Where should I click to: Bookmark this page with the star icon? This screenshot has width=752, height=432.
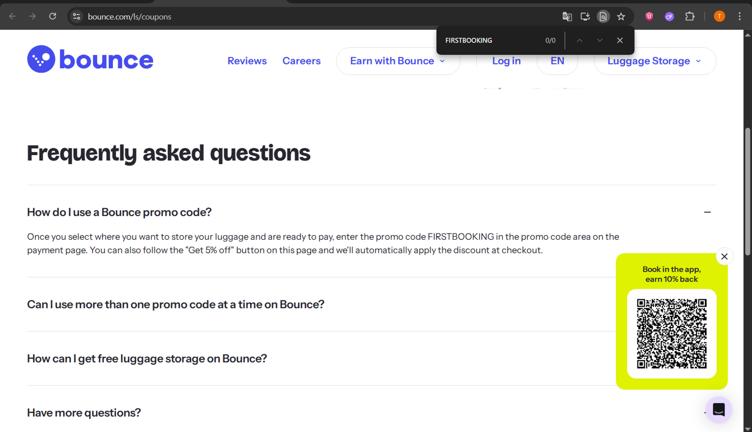(621, 17)
